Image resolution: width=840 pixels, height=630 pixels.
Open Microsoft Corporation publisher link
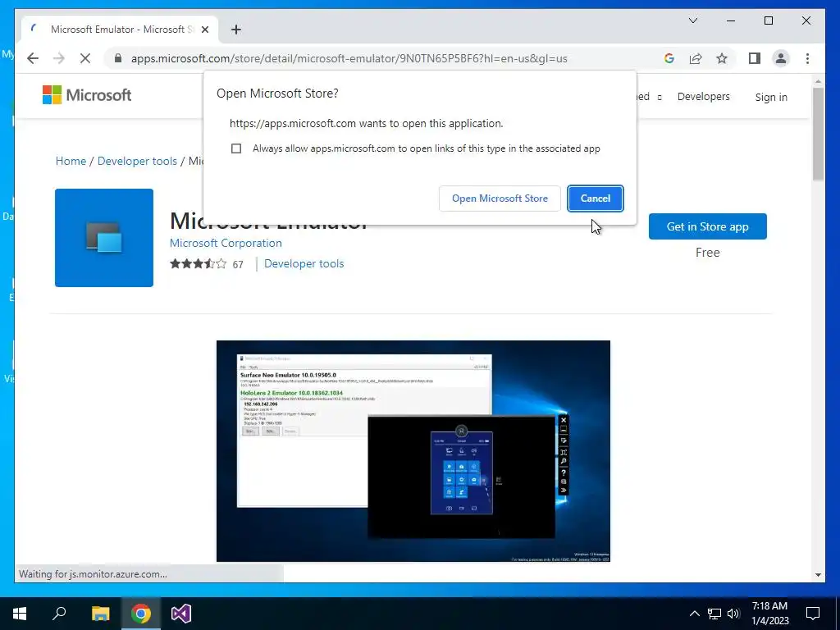click(226, 243)
